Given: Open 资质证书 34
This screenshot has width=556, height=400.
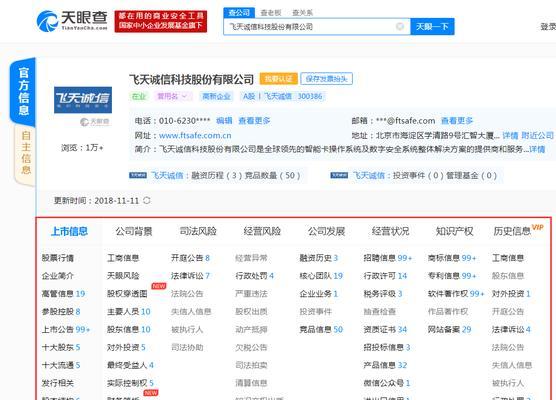Looking at the screenshot, I should click(x=385, y=329).
